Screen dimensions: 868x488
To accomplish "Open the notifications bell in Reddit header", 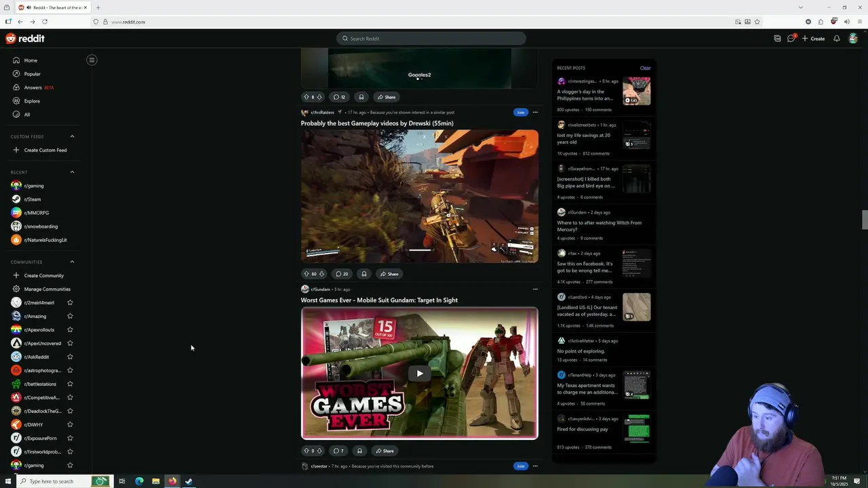I will [x=836, y=39].
